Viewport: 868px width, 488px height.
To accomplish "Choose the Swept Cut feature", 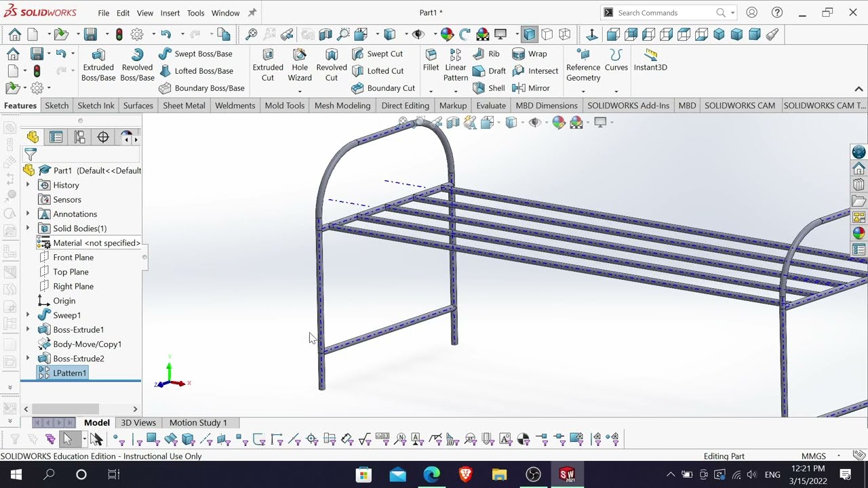I will (x=377, y=54).
